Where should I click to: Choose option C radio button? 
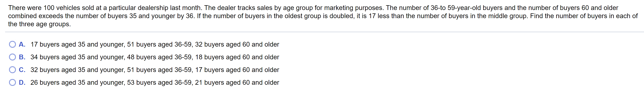(x=12, y=70)
